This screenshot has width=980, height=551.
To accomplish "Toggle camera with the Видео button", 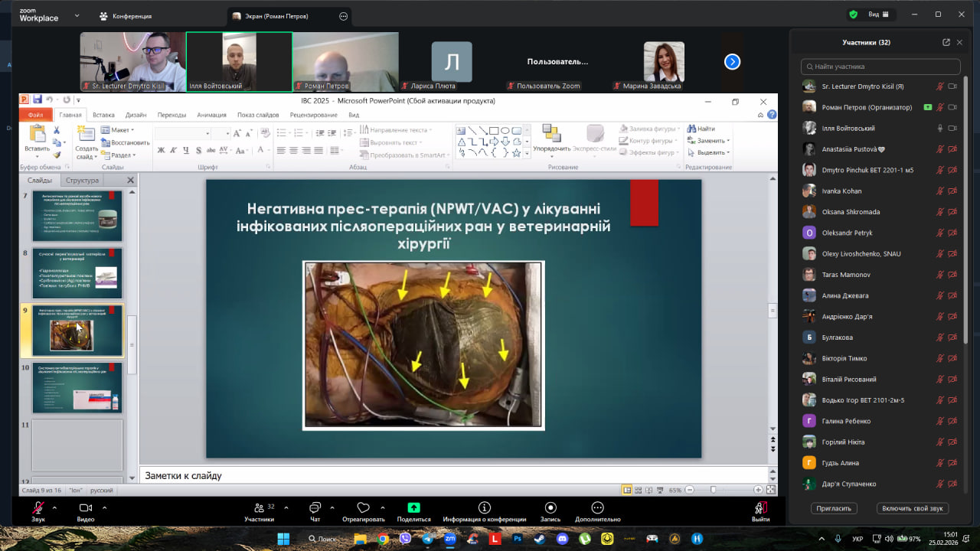I will [x=86, y=508].
